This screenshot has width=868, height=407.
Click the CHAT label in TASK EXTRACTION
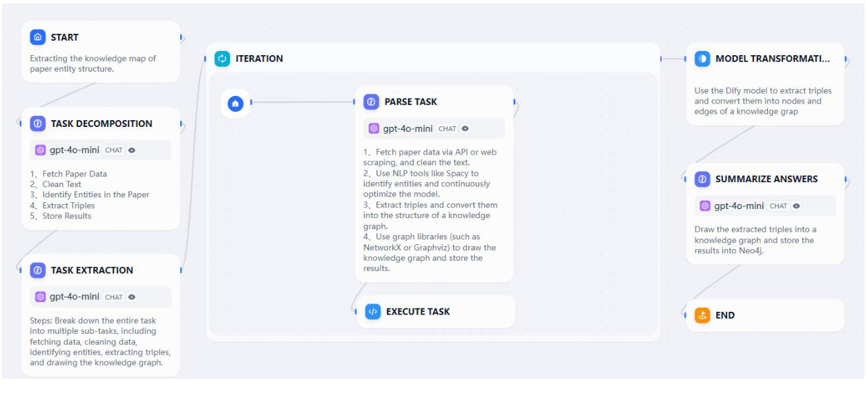(x=114, y=297)
